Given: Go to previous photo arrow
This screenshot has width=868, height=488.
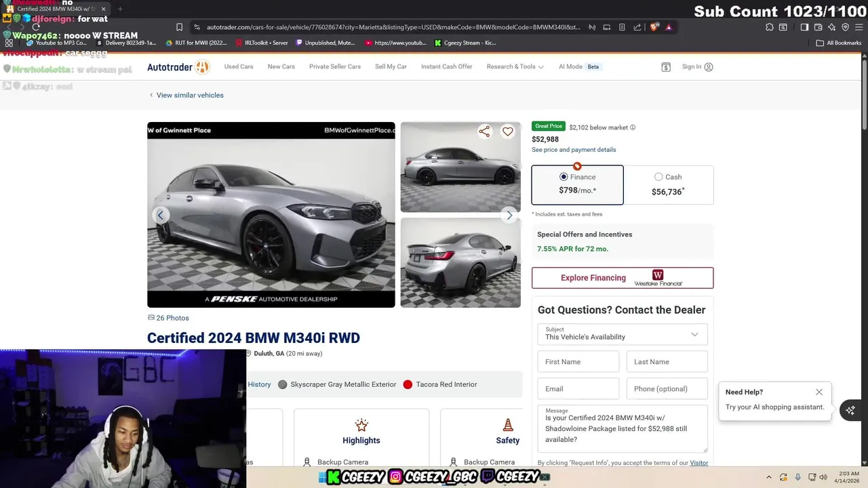Looking at the screenshot, I should tap(161, 215).
